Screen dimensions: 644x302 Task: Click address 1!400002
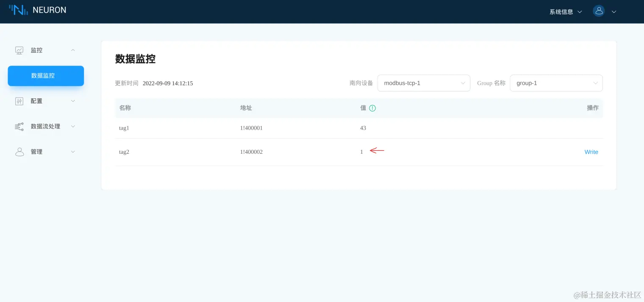(x=251, y=152)
